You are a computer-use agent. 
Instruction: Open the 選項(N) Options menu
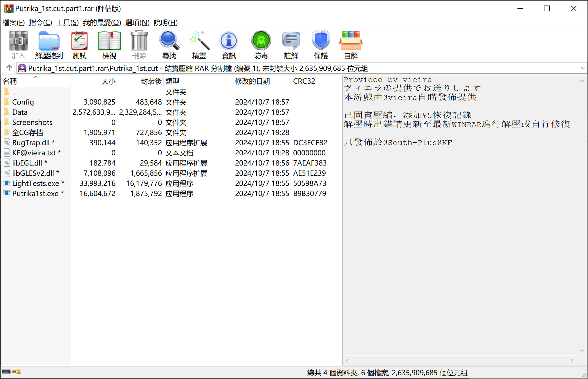tap(137, 22)
